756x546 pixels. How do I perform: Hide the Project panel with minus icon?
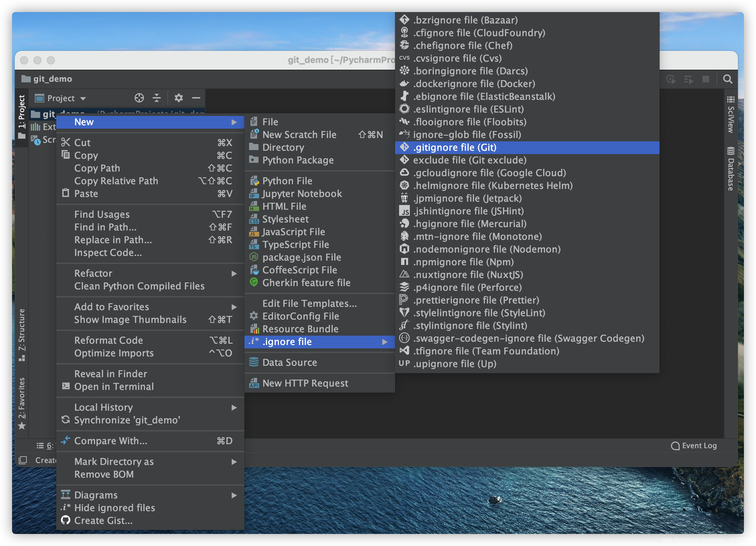[x=196, y=98]
